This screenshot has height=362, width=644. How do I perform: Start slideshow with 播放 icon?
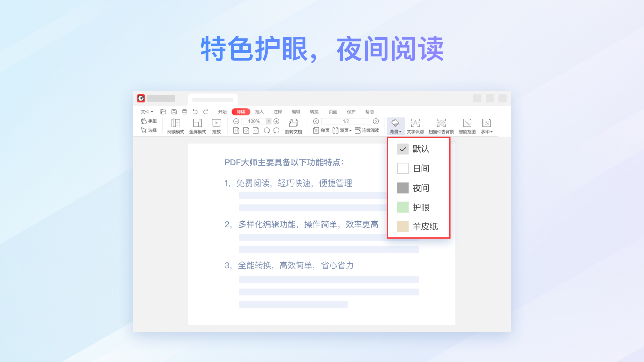point(216,123)
